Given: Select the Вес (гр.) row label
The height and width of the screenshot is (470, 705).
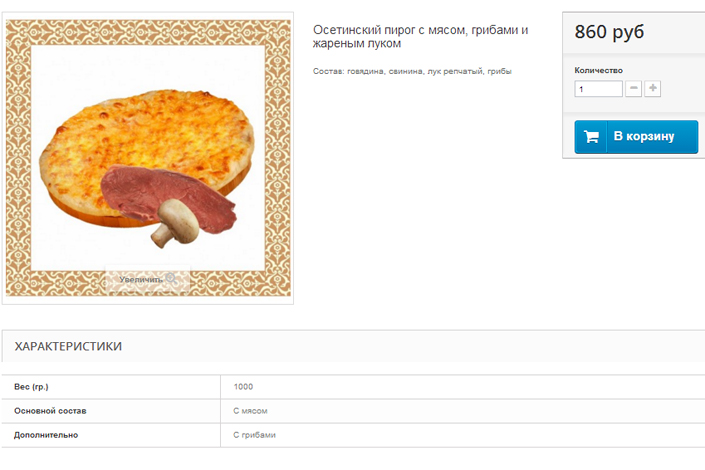Looking at the screenshot, I should (32, 386).
